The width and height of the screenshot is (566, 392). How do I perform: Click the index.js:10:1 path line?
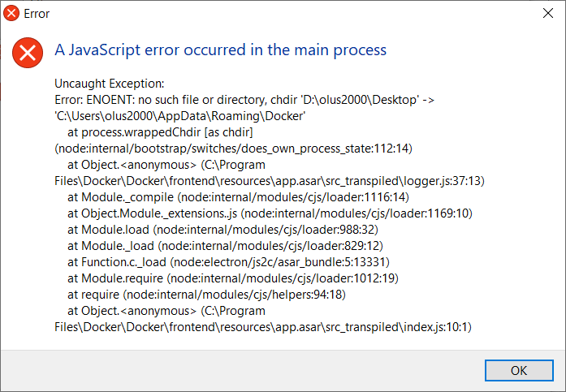click(263, 327)
